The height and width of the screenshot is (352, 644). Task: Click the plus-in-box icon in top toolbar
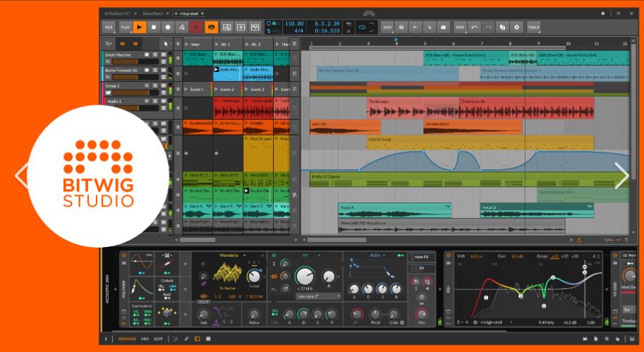tap(241, 27)
